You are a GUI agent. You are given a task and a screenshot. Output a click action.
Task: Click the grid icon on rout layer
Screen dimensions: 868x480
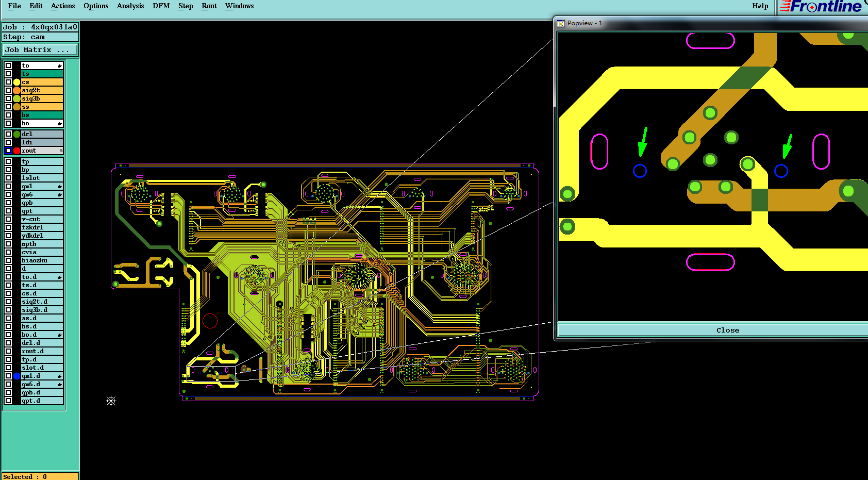pos(61,151)
